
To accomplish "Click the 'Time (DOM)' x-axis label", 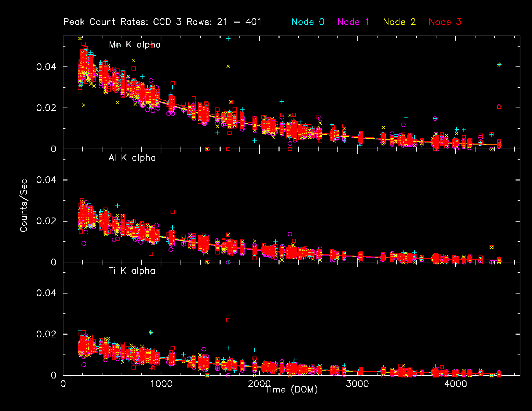I will [x=291, y=389].
